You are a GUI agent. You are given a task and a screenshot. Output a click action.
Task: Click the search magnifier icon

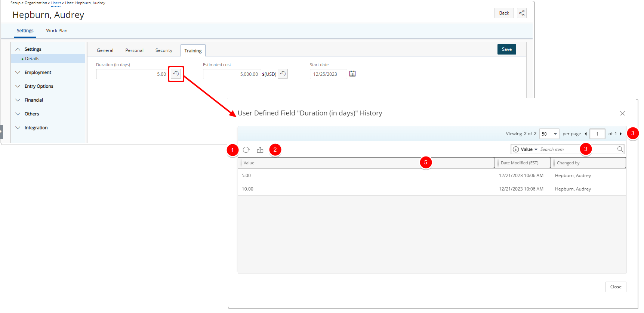pyautogui.click(x=620, y=149)
